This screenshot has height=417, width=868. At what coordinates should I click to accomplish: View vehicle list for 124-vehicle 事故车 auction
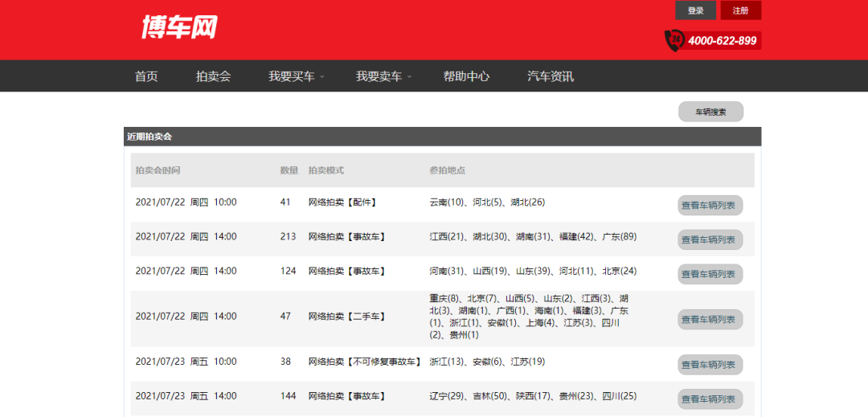pos(710,274)
